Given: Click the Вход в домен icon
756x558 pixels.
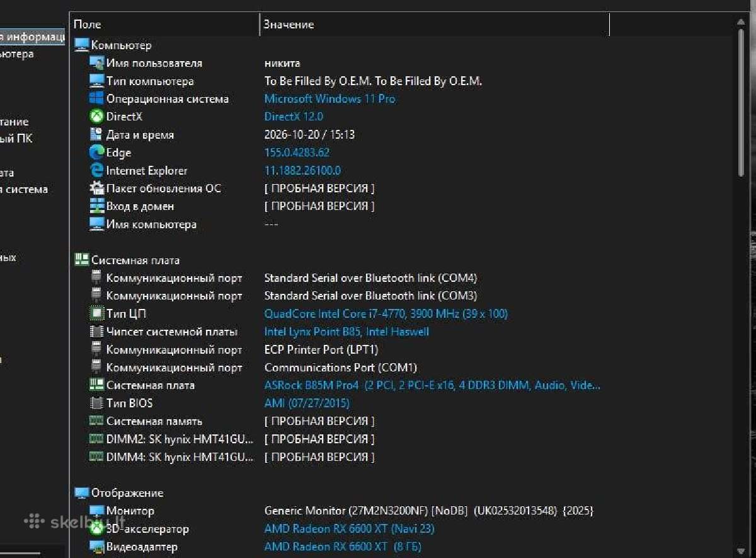Looking at the screenshot, I should point(96,206).
